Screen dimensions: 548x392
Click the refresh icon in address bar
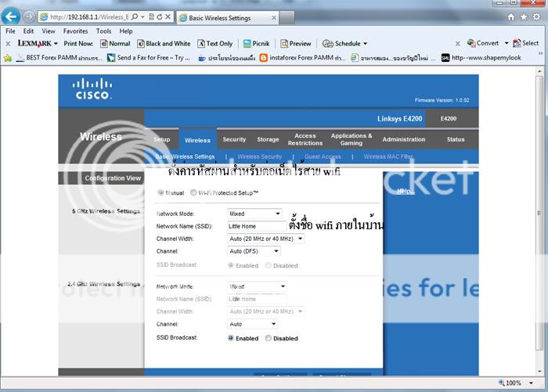click(x=157, y=16)
